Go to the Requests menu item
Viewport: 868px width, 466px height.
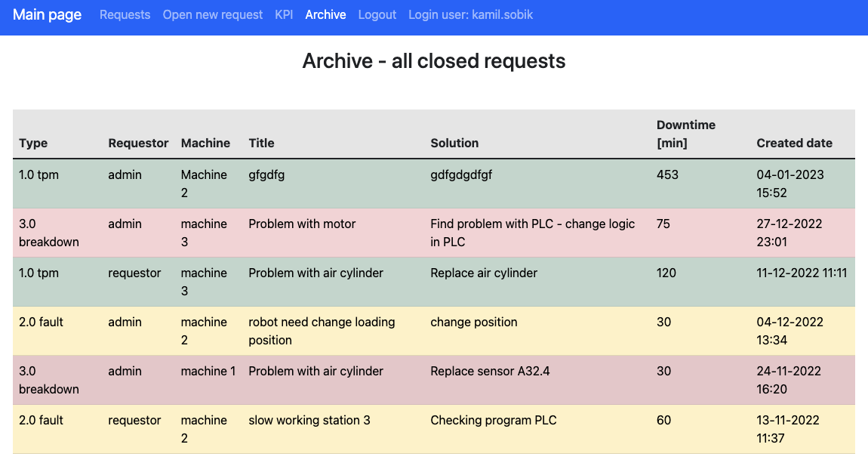pyautogui.click(x=125, y=15)
